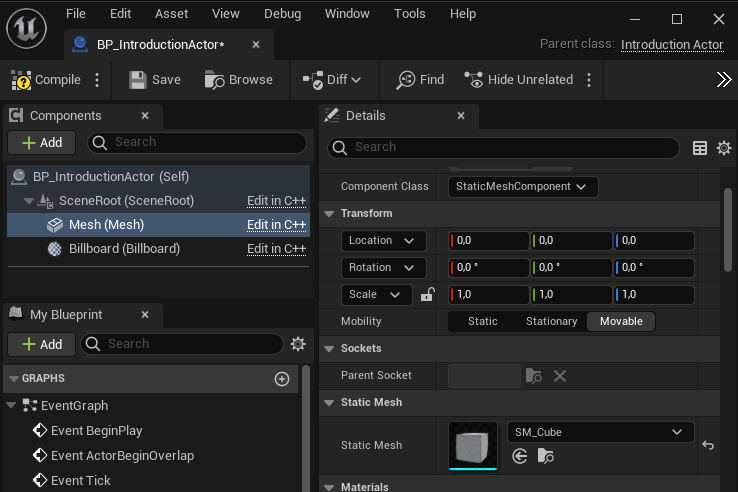Add new graph with plus icon

tap(282, 379)
